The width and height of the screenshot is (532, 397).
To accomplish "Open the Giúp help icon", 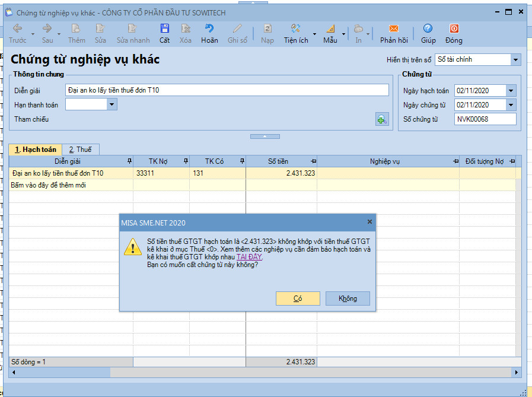I will click(428, 28).
